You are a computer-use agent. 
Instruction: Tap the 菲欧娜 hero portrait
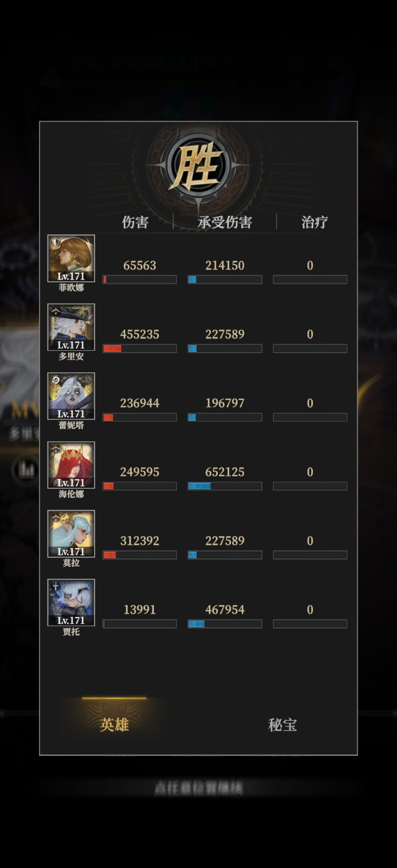[x=71, y=258]
